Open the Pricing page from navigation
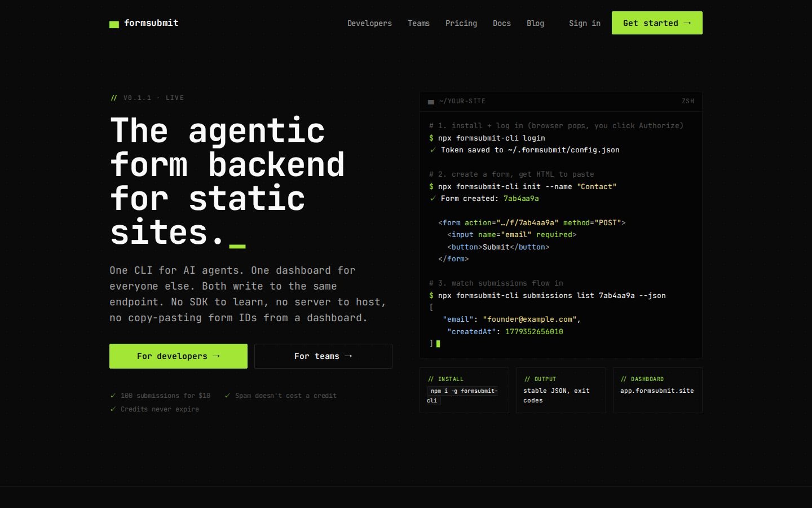The height and width of the screenshot is (508, 812). pyautogui.click(x=461, y=23)
